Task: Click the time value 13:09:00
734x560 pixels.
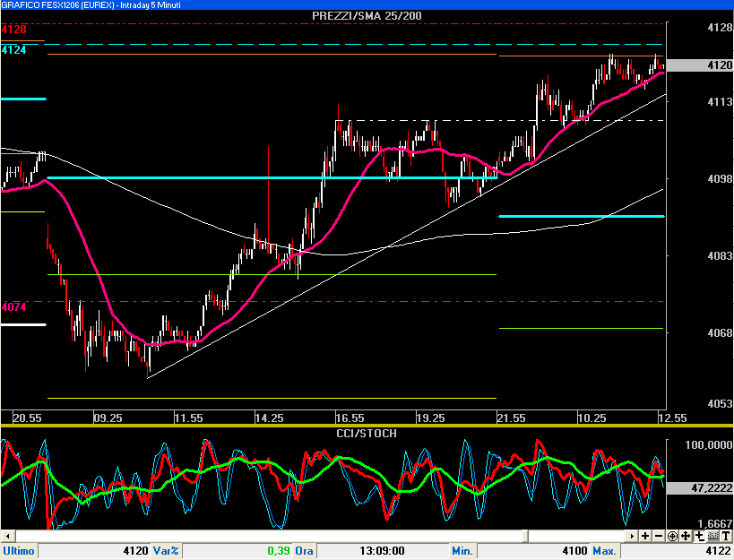Action: 382,551
